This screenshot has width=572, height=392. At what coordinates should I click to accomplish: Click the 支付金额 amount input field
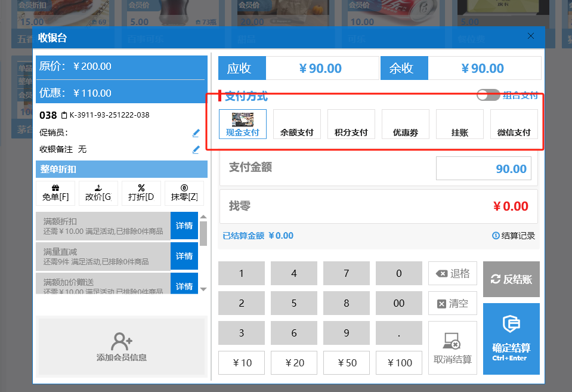(x=484, y=169)
